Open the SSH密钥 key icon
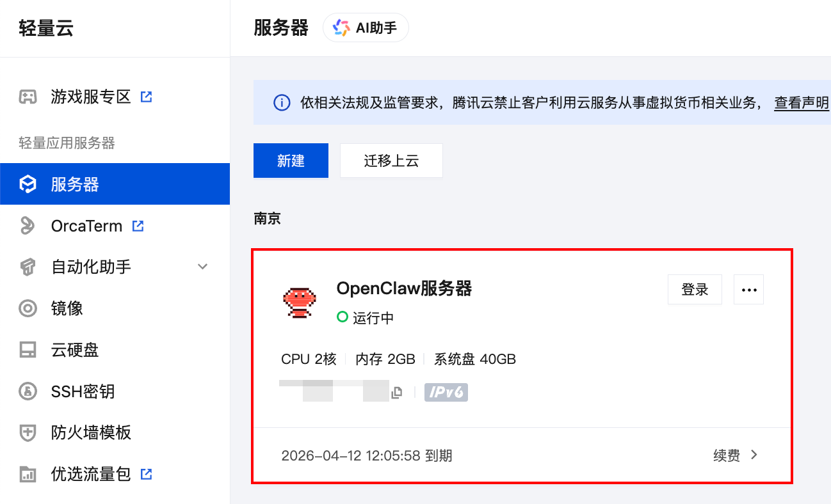Image resolution: width=831 pixels, height=504 pixels. [x=27, y=391]
